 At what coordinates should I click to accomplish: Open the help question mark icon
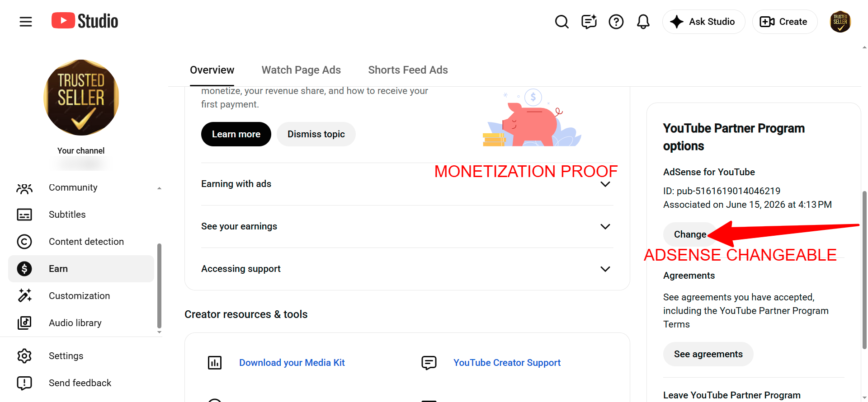coord(616,22)
